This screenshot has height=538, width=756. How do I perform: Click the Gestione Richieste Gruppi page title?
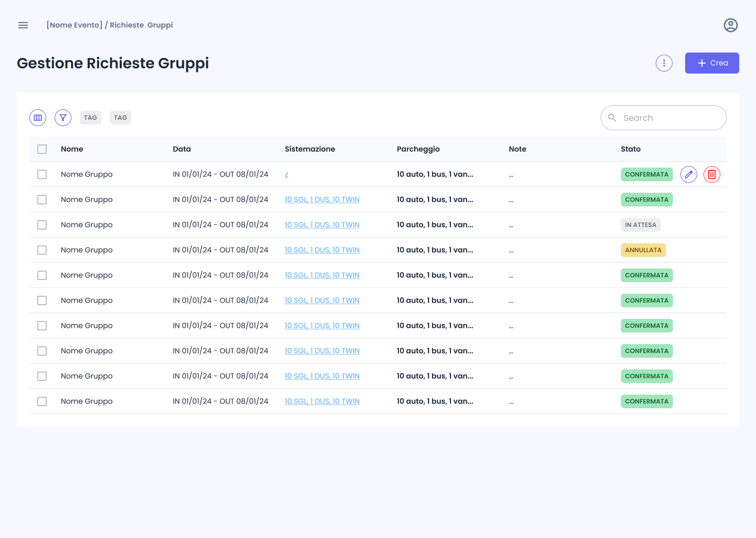click(113, 63)
